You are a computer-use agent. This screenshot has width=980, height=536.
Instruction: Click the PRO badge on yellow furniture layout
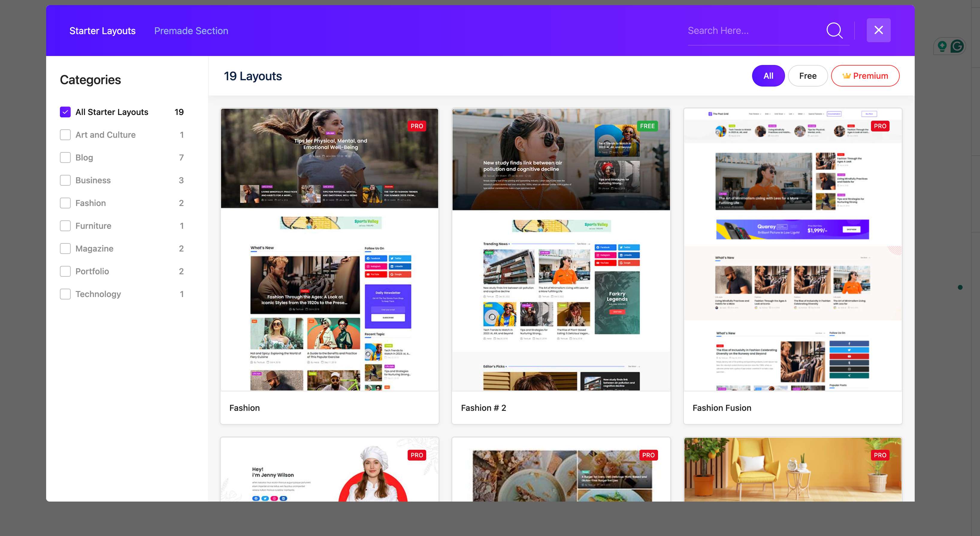click(x=880, y=455)
